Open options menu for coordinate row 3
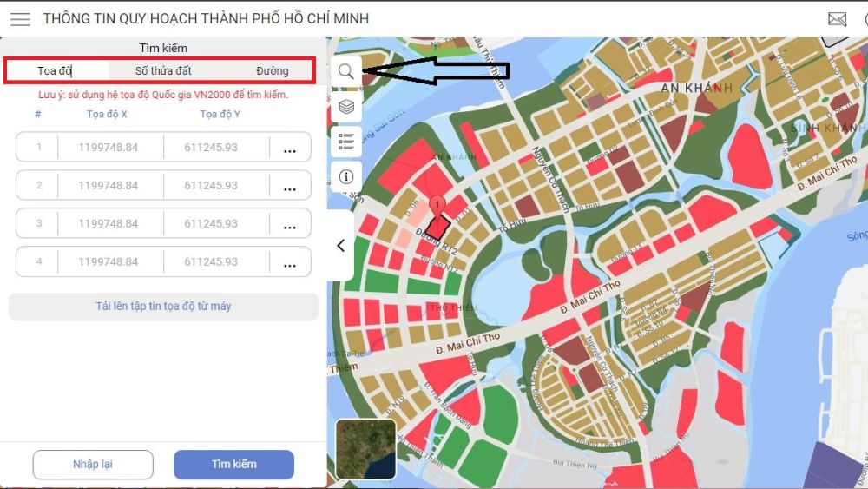 [x=290, y=225]
